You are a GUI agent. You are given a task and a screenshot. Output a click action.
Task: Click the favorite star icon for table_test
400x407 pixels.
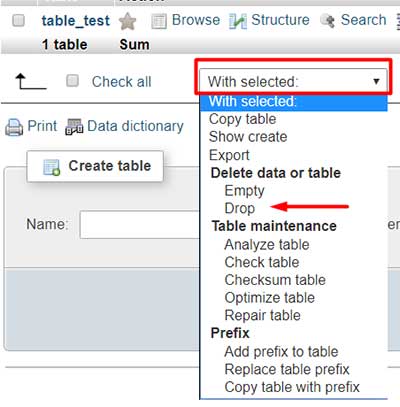click(x=128, y=21)
